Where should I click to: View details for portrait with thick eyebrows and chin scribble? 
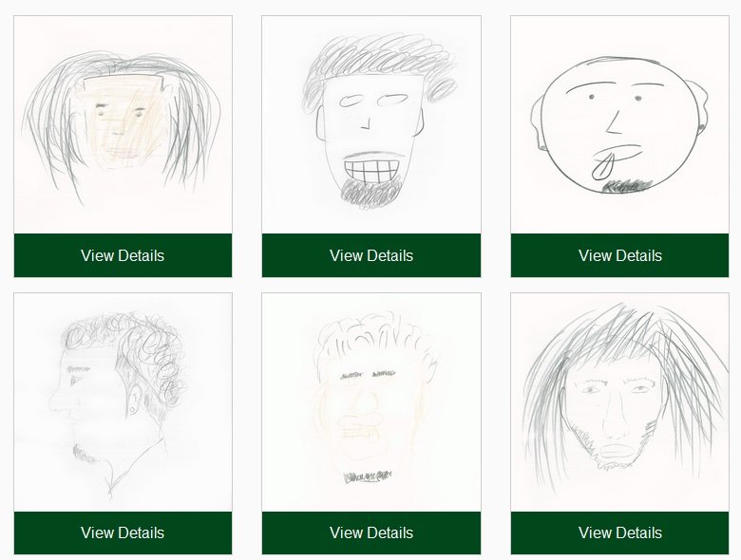coord(371,532)
